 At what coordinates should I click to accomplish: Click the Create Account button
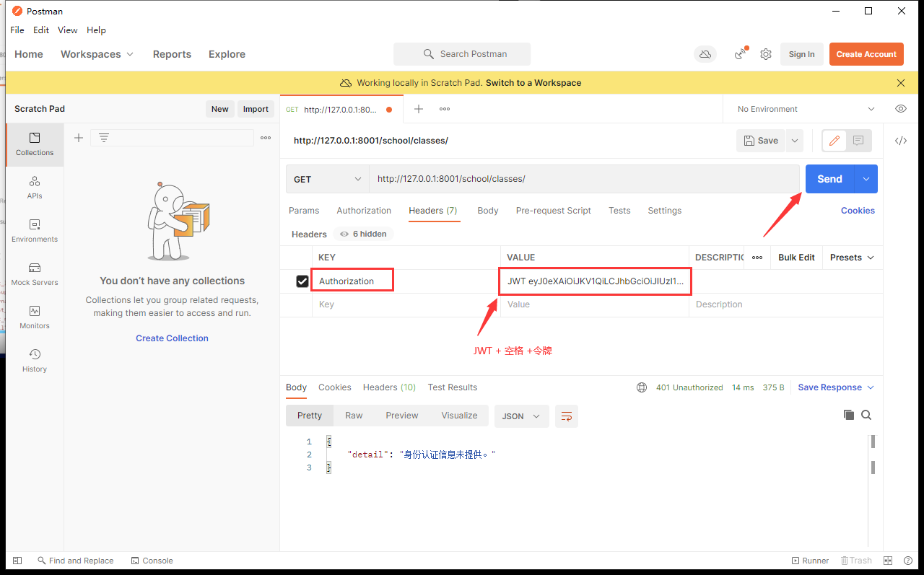click(866, 54)
